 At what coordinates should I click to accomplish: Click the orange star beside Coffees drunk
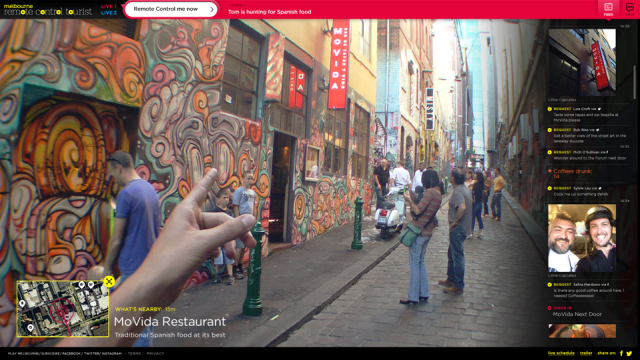tap(550, 171)
